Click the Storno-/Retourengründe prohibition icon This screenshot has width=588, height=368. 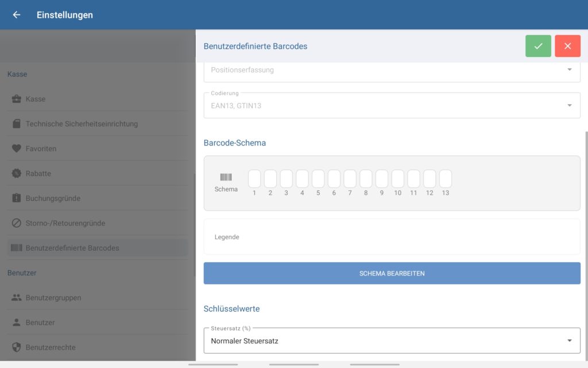point(17,223)
